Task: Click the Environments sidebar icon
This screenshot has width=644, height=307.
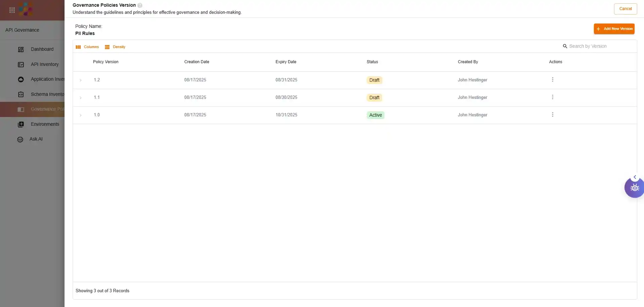Action: 21,124
